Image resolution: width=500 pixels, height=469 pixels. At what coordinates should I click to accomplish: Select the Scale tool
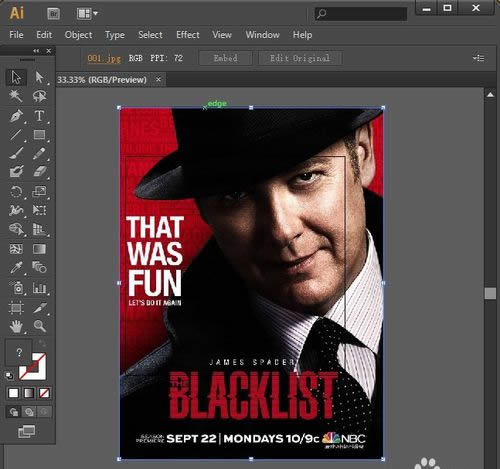click(x=39, y=192)
